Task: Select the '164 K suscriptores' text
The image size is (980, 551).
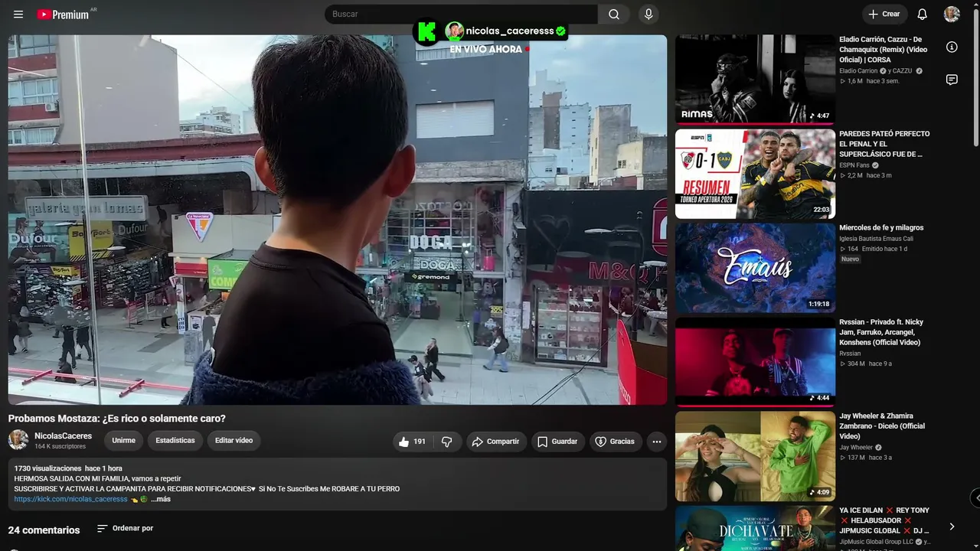Action: (x=60, y=446)
